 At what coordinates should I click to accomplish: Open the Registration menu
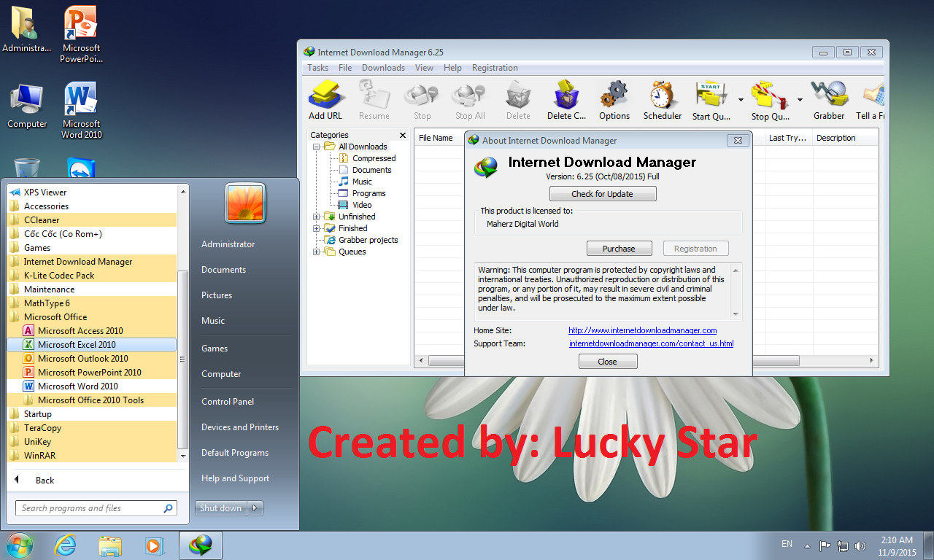[495, 68]
